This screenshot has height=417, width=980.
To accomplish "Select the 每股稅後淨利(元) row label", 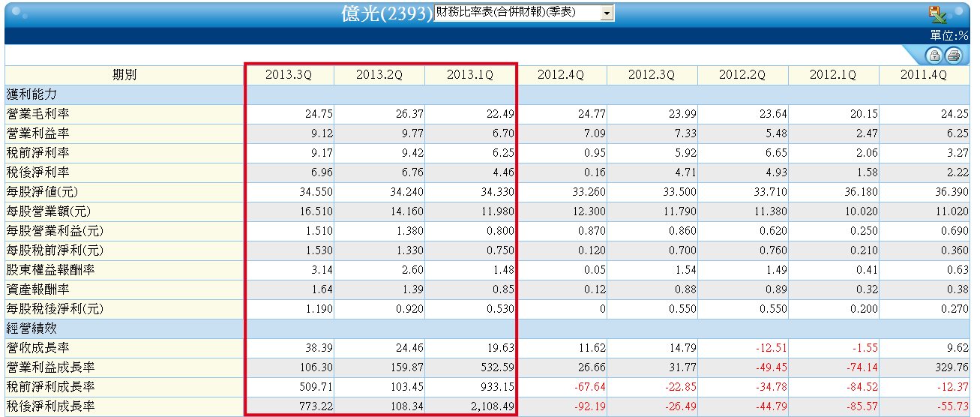I will [54, 309].
